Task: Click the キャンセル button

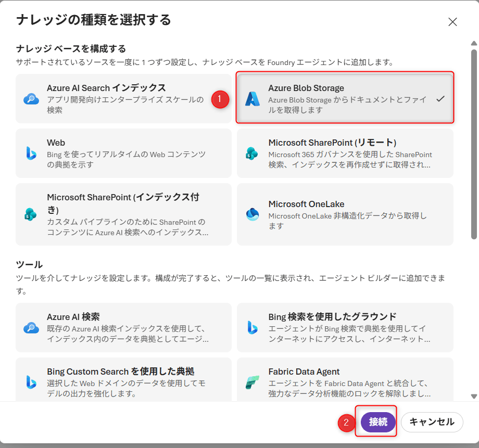Action: click(x=432, y=422)
